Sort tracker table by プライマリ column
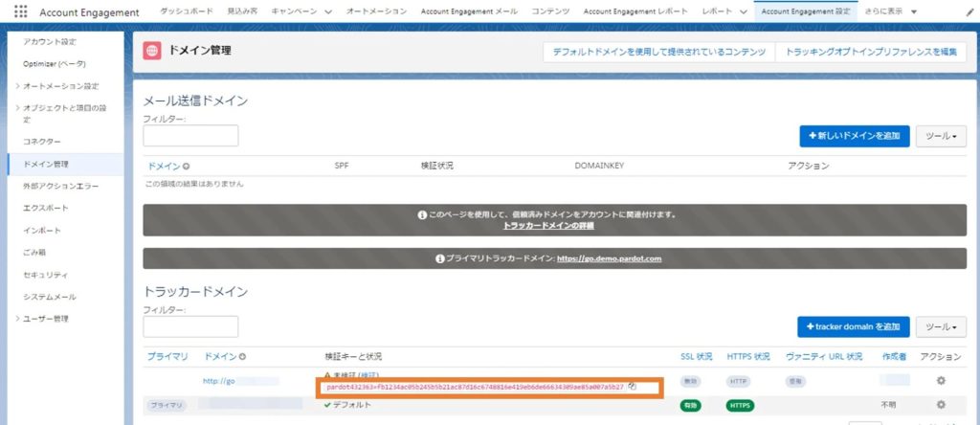The width and height of the screenshot is (980, 425). point(167,357)
